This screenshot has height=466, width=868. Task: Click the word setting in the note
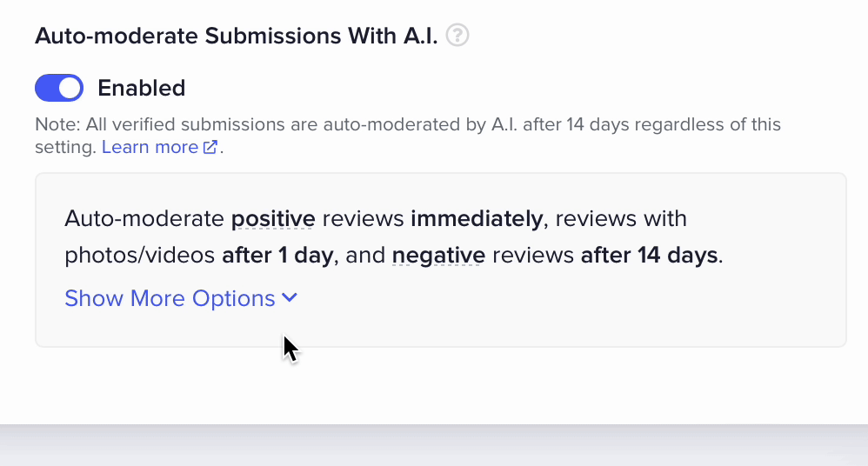pos(64,147)
